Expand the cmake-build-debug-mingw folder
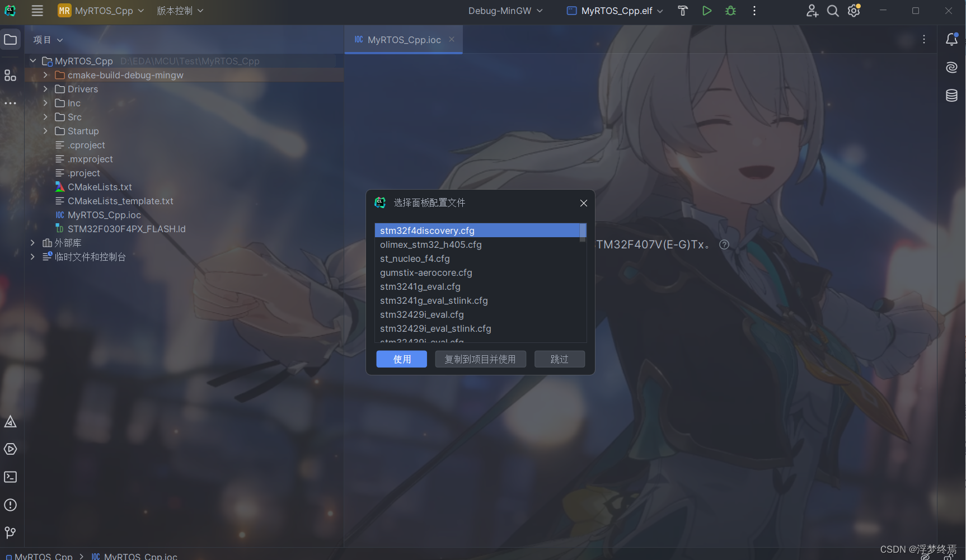 (x=46, y=75)
